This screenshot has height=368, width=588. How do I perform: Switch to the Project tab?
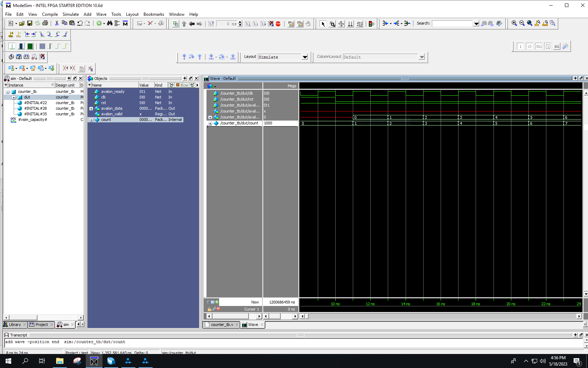(41, 325)
